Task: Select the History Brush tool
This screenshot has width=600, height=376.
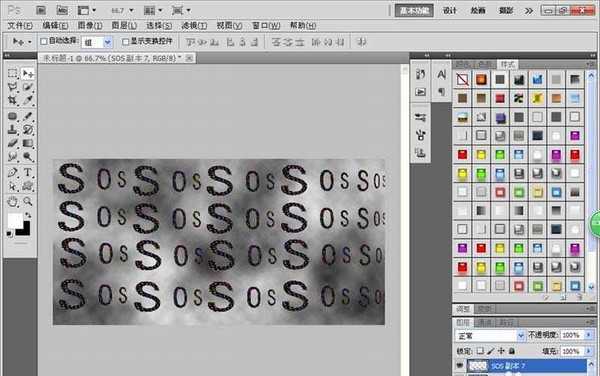Action: click(28, 130)
